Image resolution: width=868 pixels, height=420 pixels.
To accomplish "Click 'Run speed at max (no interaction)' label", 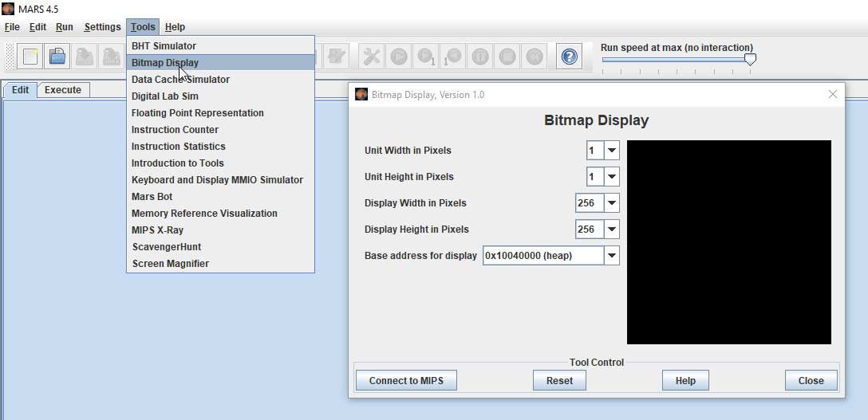I will click(x=677, y=48).
